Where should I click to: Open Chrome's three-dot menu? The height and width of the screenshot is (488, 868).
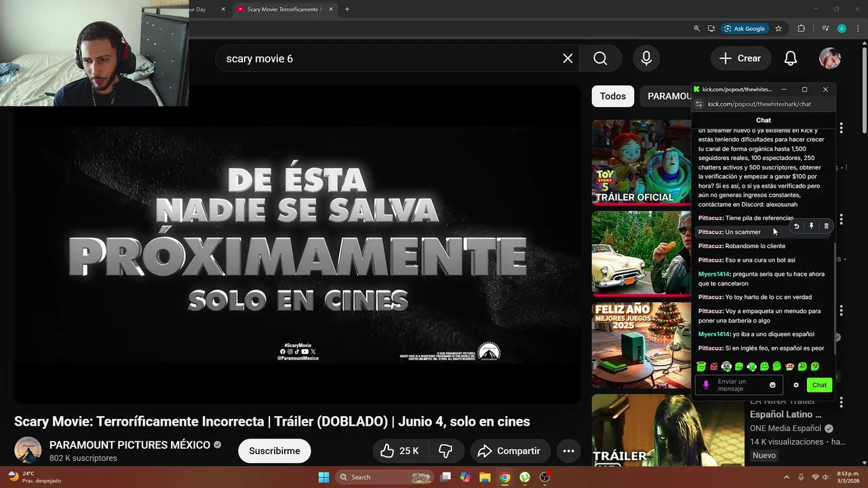[858, 28]
